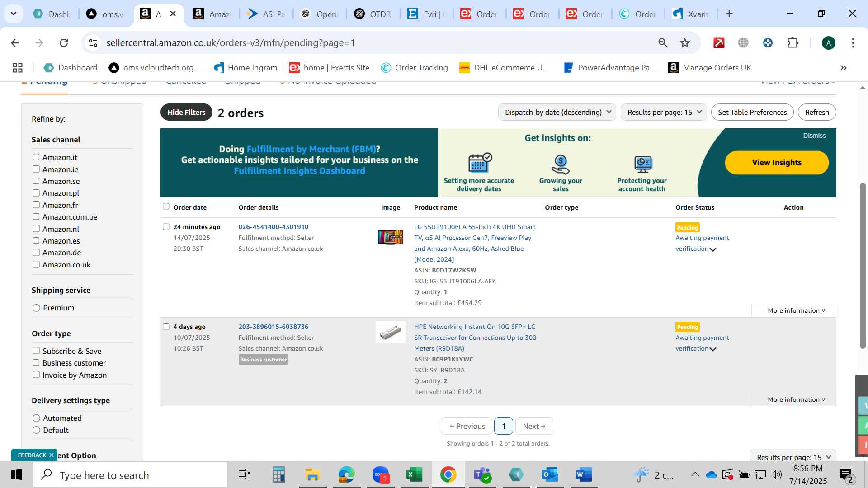Image resolution: width=868 pixels, height=488 pixels.
Task: Click View Insights yellow button
Action: (777, 163)
